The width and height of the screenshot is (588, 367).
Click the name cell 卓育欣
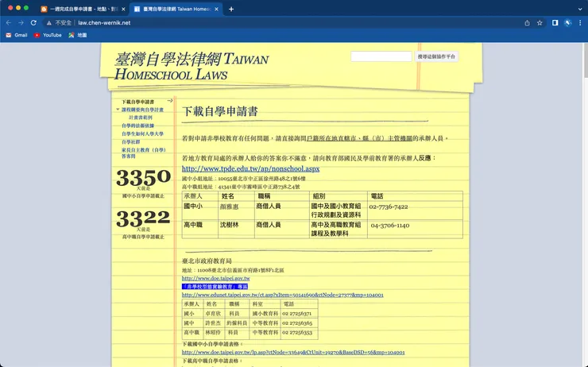[x=213, y=314]
